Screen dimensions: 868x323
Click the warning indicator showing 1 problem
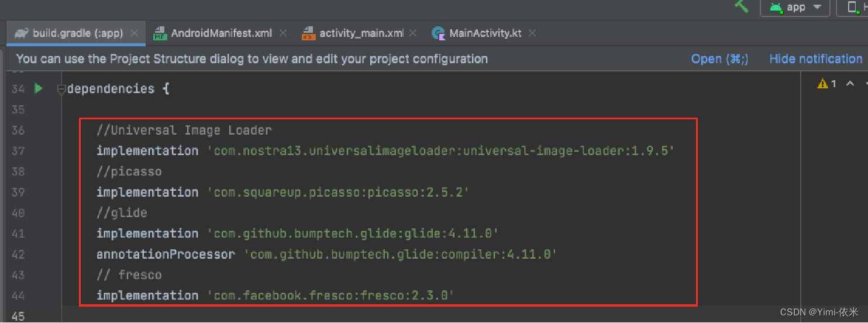[x=827, y=84]
